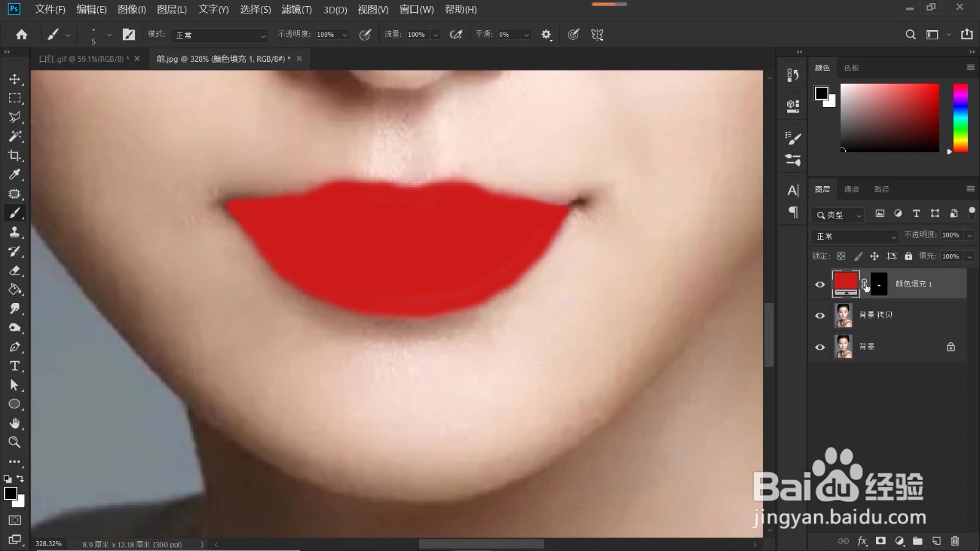980x551 pixels.
Task: Open the 文件(F) menu
Action: coord(50,9)
